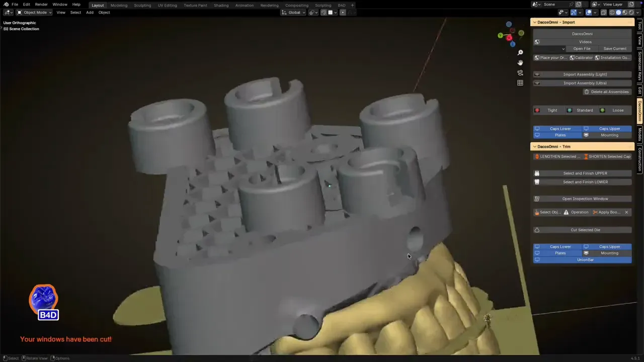Image resolution: width=644 pixels, height=362 pixels.
Task: Switch perspective/orthographic grid icon
Action: click(520, 82)
